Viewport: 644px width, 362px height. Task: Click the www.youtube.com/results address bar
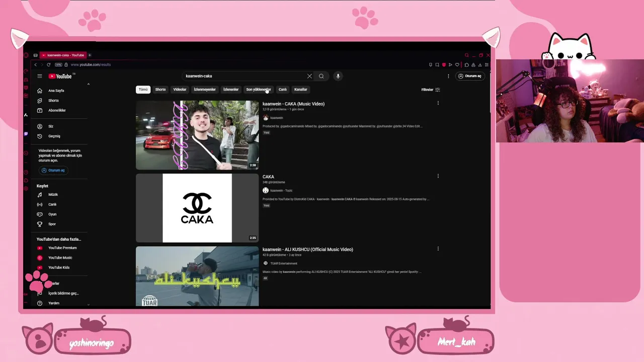[91, 65]
